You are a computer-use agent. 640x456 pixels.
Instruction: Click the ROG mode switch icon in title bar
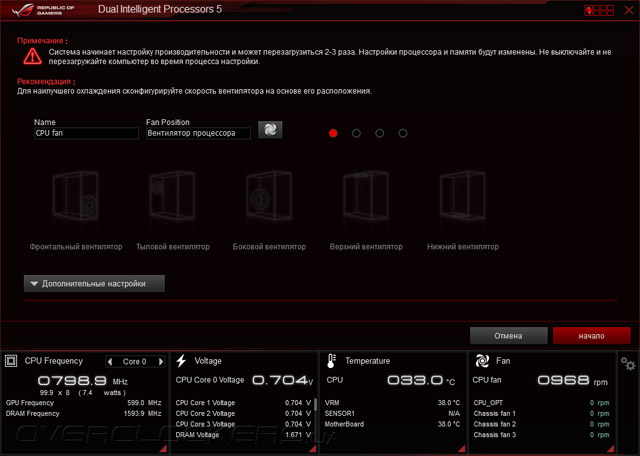pyautogui.click(x=599, y=10)
